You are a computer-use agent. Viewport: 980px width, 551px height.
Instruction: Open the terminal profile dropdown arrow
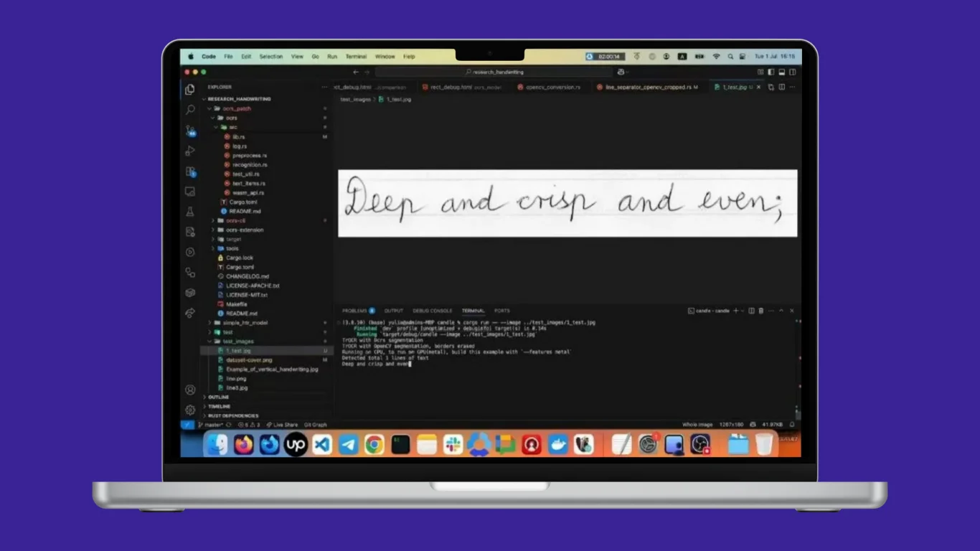tap(742, 310)
